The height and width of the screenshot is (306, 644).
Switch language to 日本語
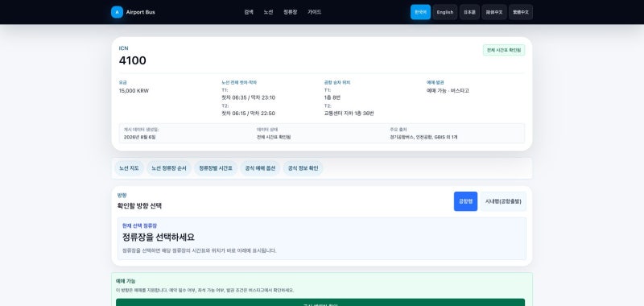tap(469, 12)
